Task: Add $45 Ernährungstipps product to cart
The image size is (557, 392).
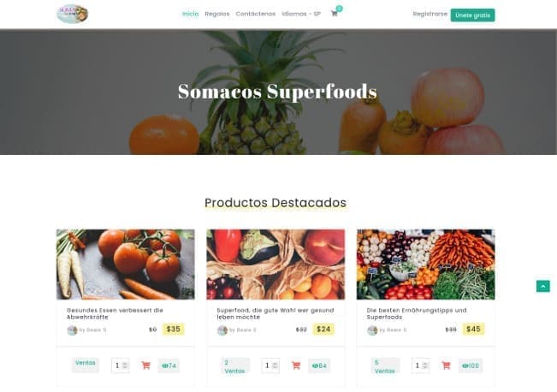Action: [x=446, y=365]
